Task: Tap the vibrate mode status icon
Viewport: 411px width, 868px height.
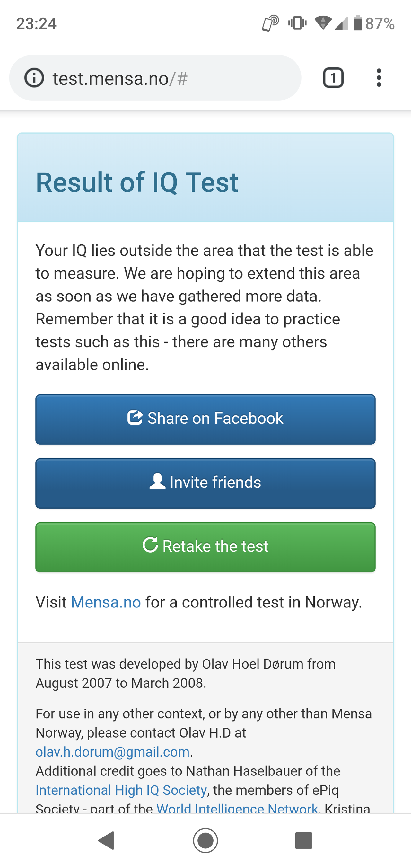Action: (x=297, y=23)
